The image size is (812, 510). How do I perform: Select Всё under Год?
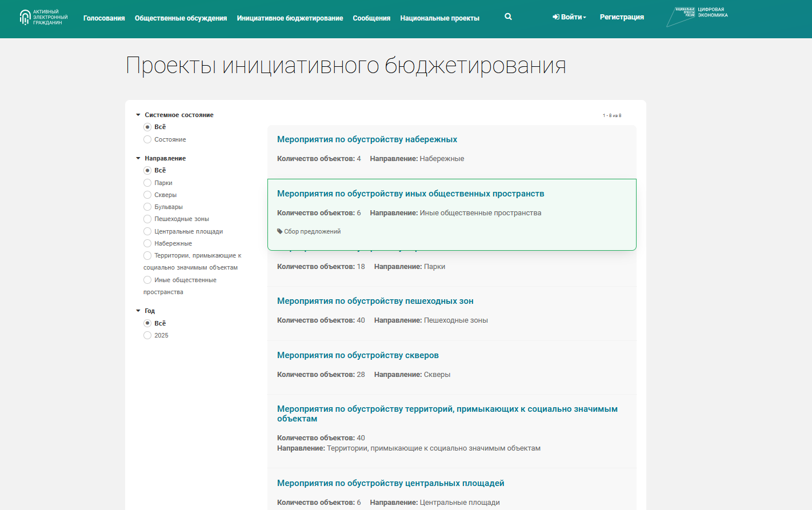(x=147, y=323)
